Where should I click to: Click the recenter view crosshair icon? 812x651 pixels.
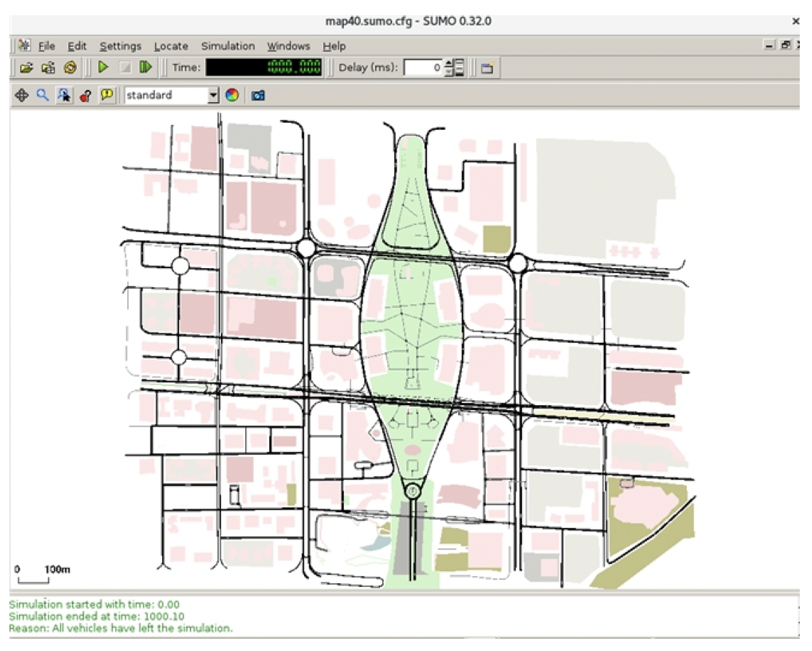coord(22,95)
